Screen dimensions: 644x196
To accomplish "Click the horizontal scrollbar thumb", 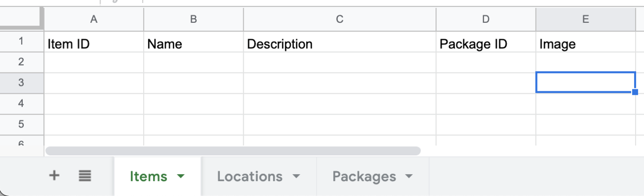I will tap(233, 150).
